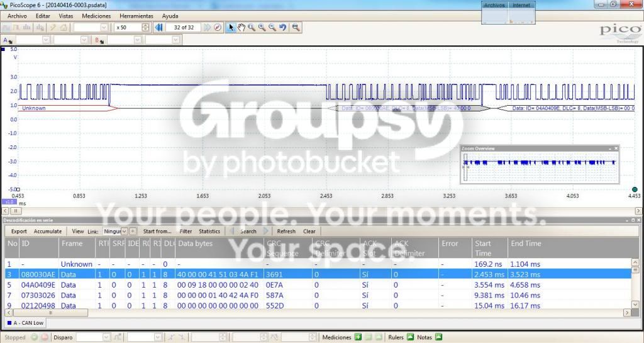
Task: Adjust the x 50 zoom stepper
Action: click(145, 28)
